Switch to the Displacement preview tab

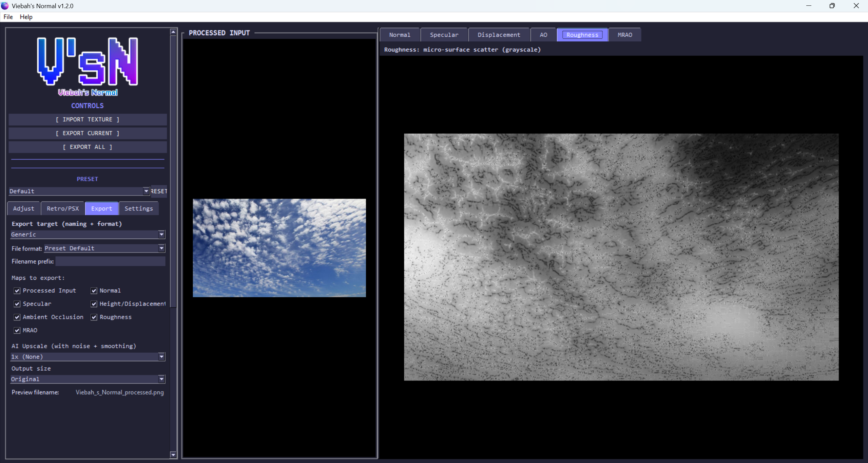[x=499, y=35]
